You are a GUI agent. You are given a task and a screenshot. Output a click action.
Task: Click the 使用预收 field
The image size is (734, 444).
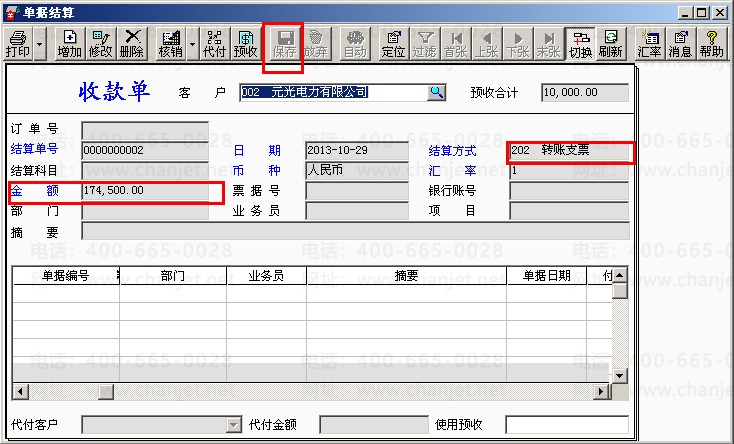click(567, 425)
